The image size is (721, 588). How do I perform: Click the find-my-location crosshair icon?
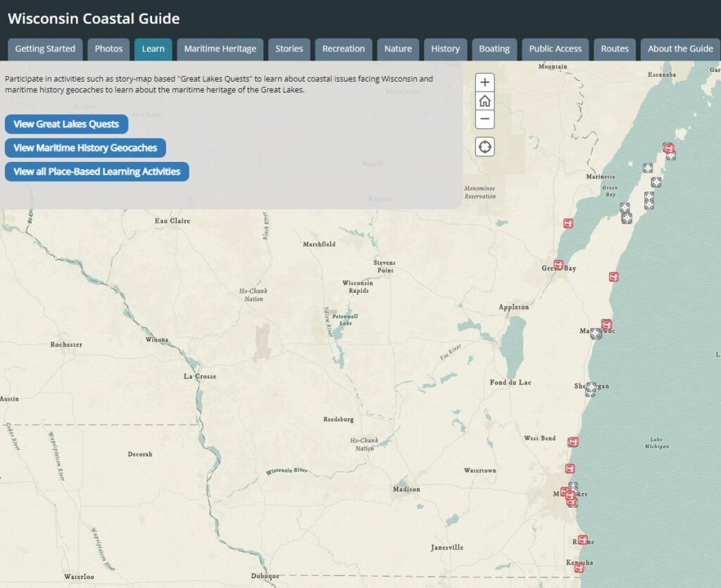click(x=484, y=146)
